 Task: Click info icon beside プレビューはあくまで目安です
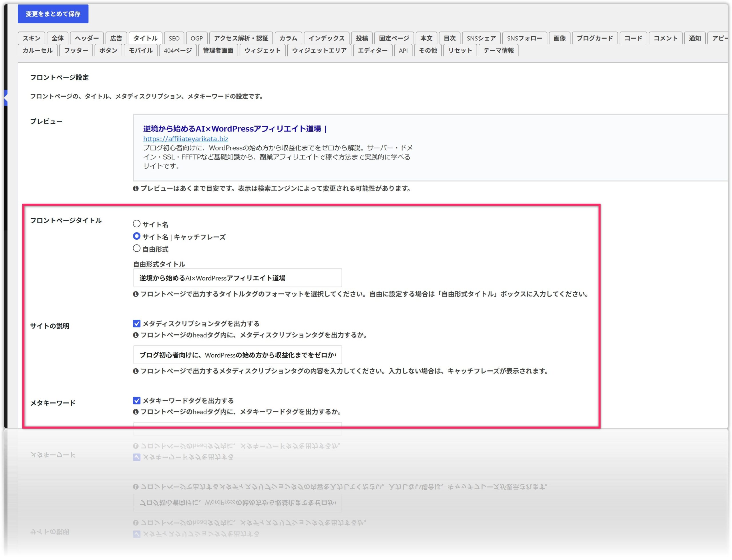point(136,188)
